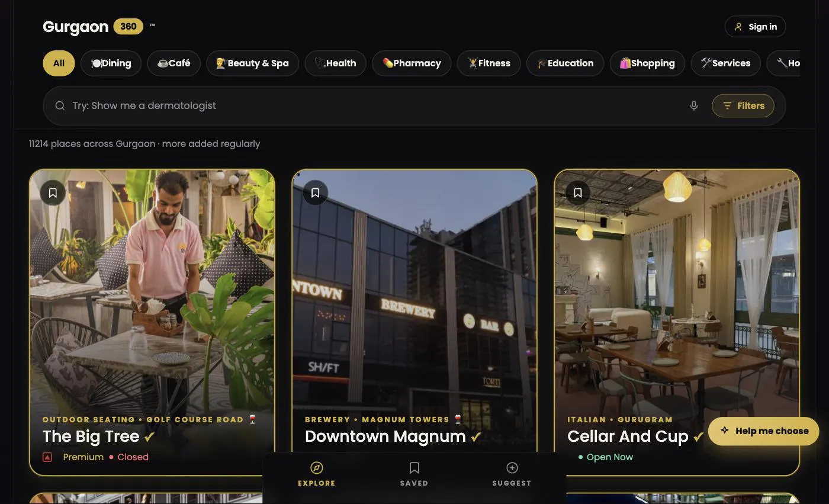Filter by Shopping category
This screenshot has width=829, height=504.
click(x=647, y=63)
